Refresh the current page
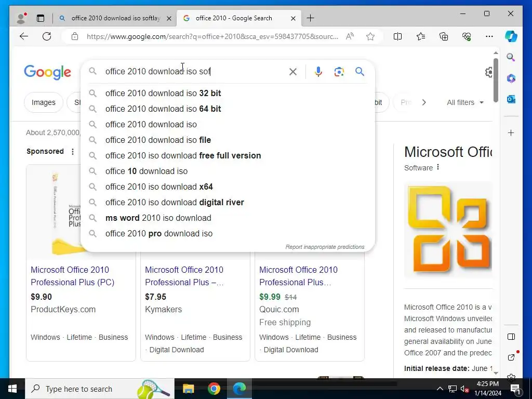 pyautogui.click(x=47, y=36)
